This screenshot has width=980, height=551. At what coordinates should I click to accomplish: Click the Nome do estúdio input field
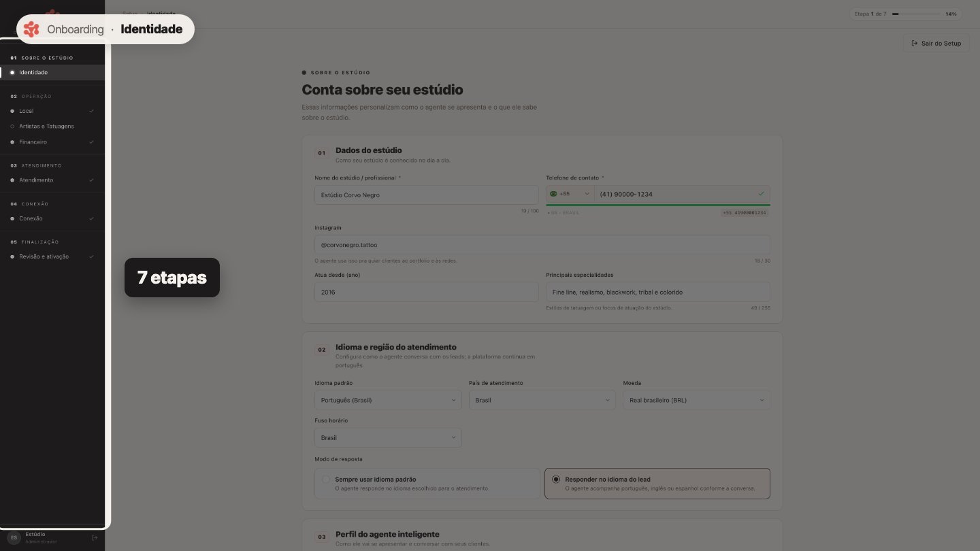(427, 195)
